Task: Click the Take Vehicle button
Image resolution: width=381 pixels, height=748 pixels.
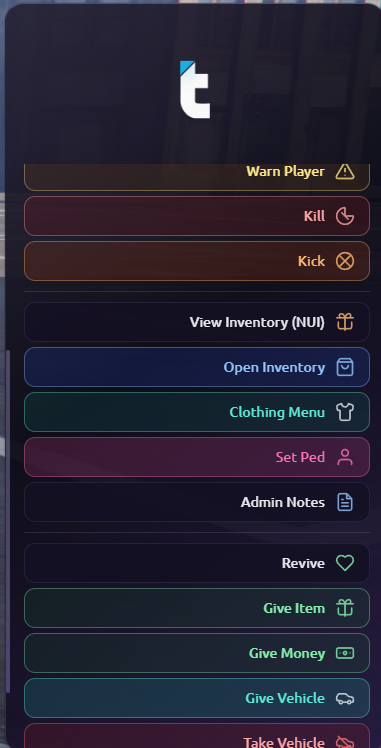Action: click(197, 736)
